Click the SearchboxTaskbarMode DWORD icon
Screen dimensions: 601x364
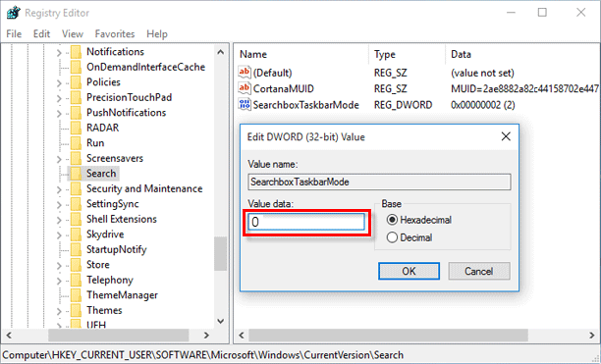click(x=245, y=105)
